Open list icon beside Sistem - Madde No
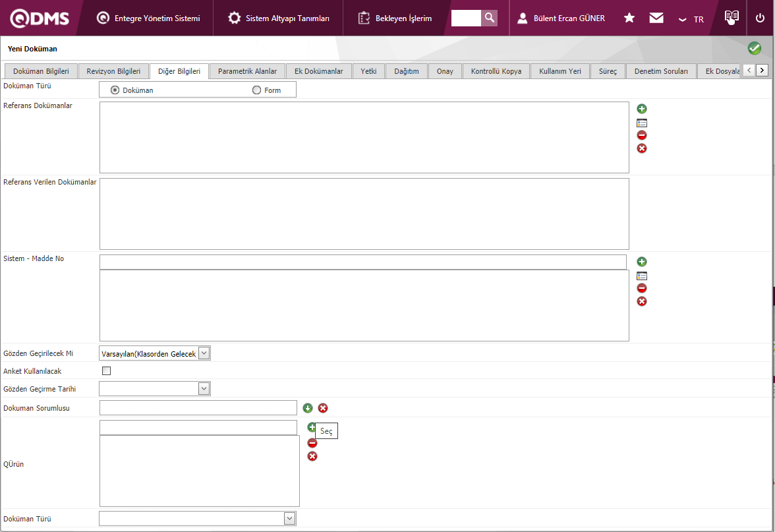 (x=642, y=276)
